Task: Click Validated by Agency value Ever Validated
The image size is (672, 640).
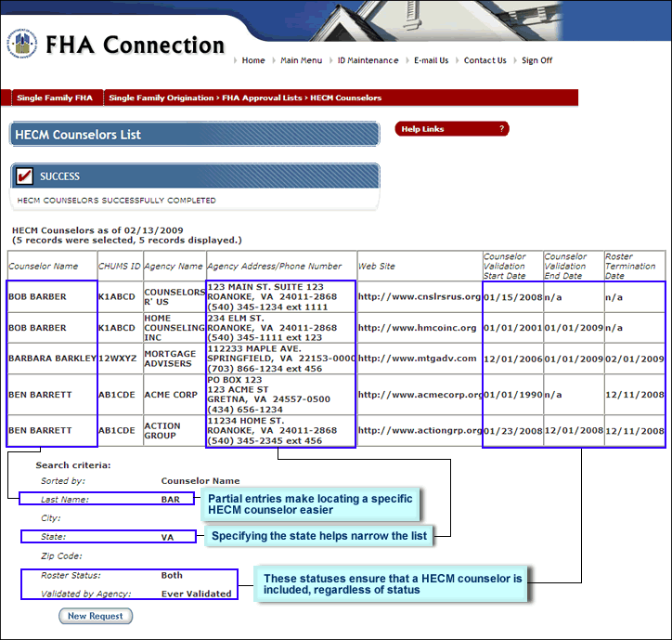Action: tap(196, 594)
